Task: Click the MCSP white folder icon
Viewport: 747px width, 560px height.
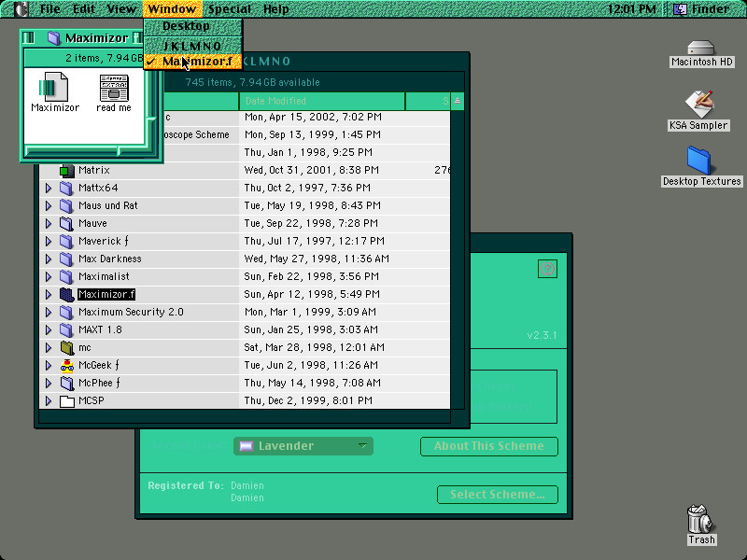Action: click(66, 401)
